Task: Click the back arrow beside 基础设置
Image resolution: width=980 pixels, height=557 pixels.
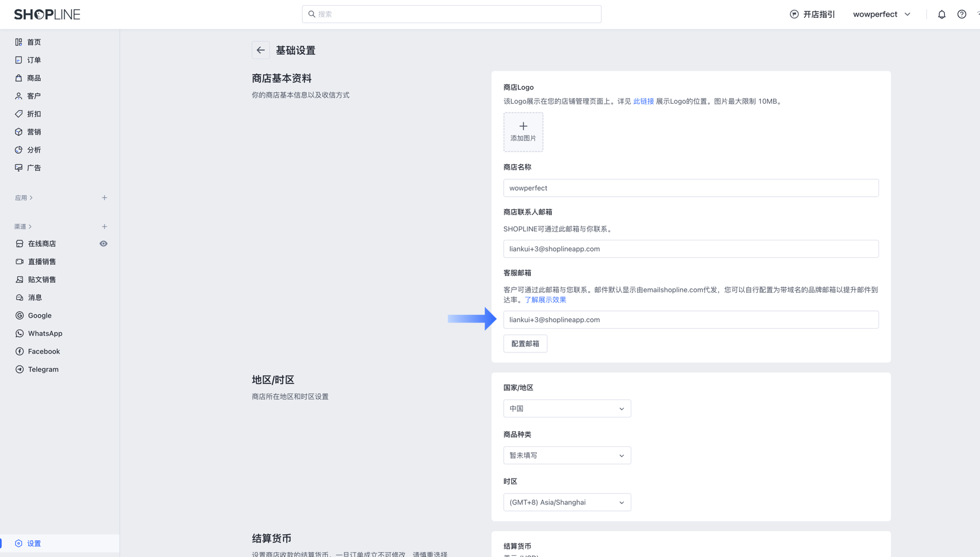Action: 261,50
